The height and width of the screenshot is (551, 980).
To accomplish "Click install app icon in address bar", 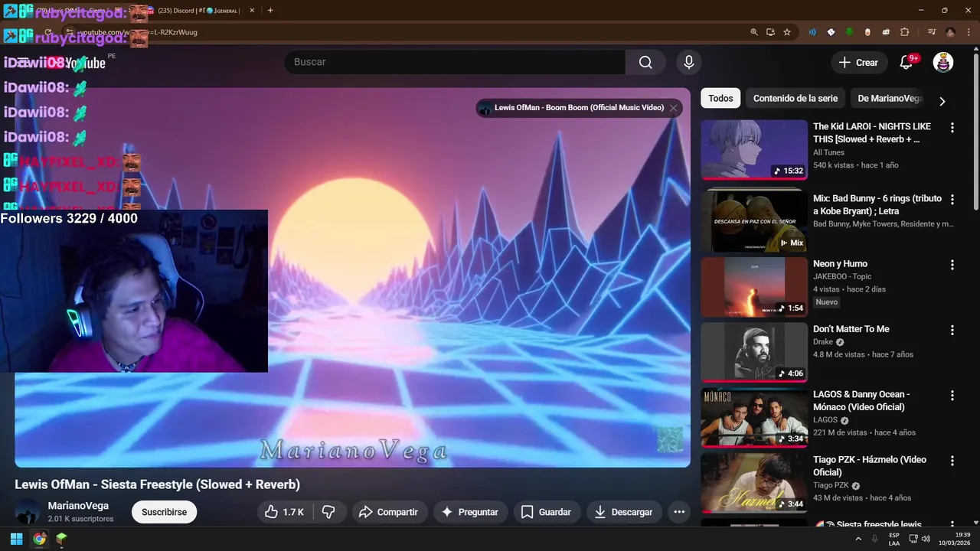I will (770, 32).
